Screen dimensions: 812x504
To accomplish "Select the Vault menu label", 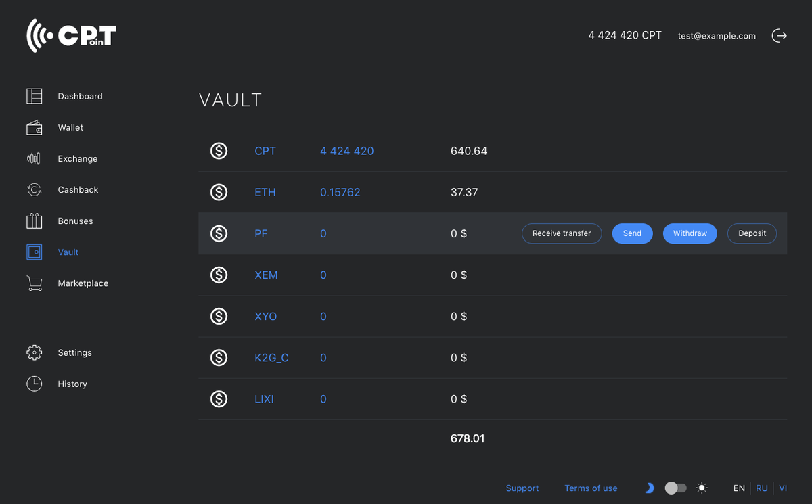I will click(68, 252).
